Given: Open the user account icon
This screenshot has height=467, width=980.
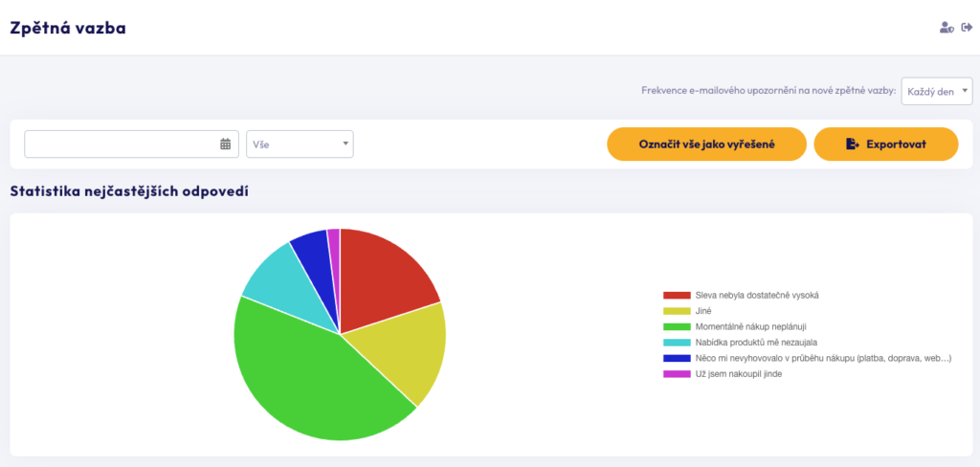Looking at the screenshot, I should 946,28.
